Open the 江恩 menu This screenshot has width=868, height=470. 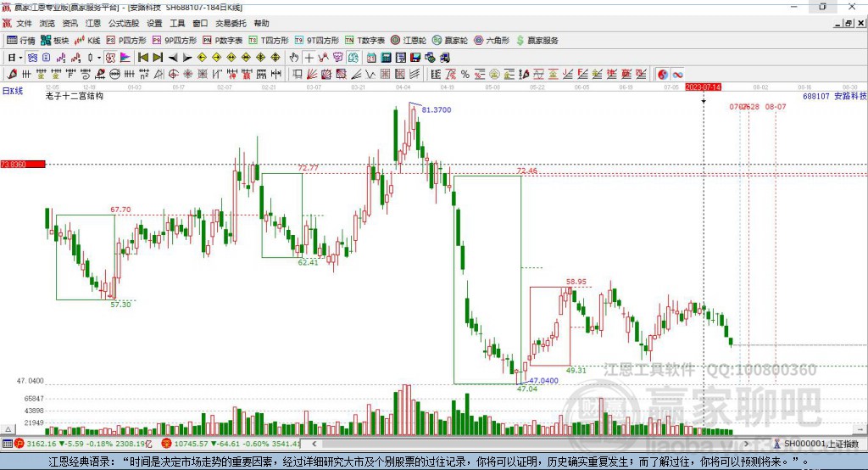[x=93, y=23]
